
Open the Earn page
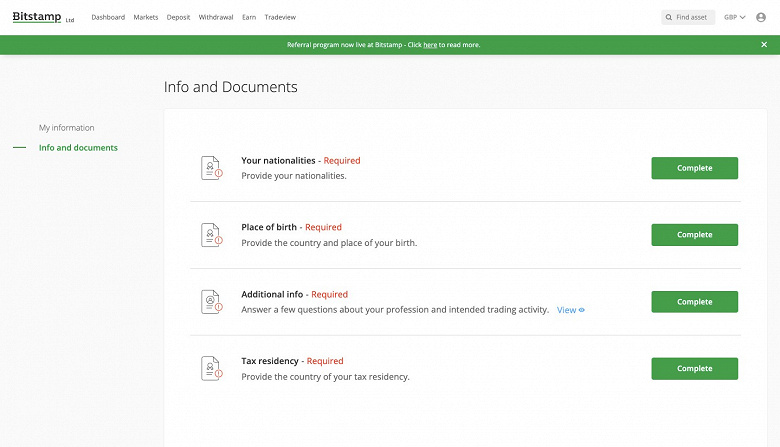coord(249,17)
